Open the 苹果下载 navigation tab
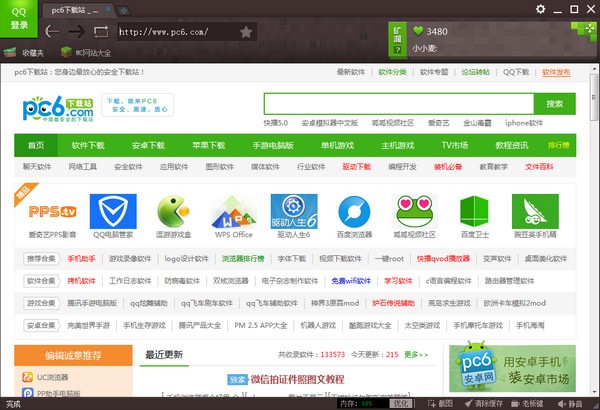This screenshot has width=600, height=410. pos(209,145)
